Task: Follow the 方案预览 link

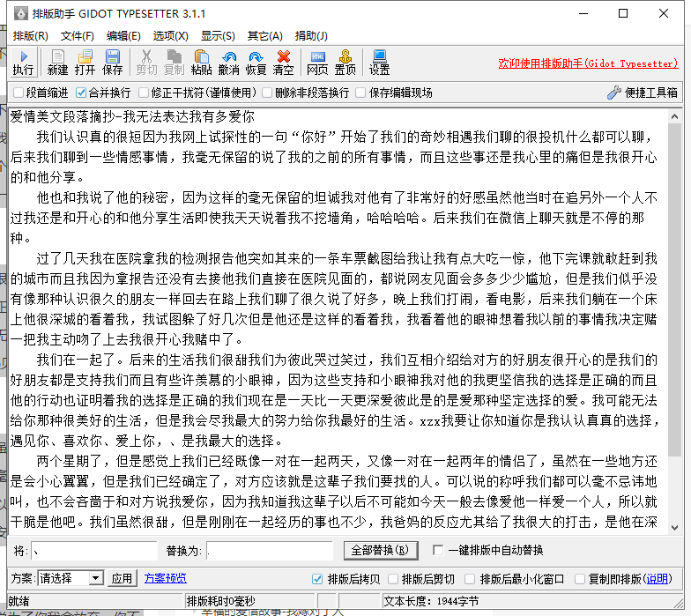Action: tap(165, 579)
